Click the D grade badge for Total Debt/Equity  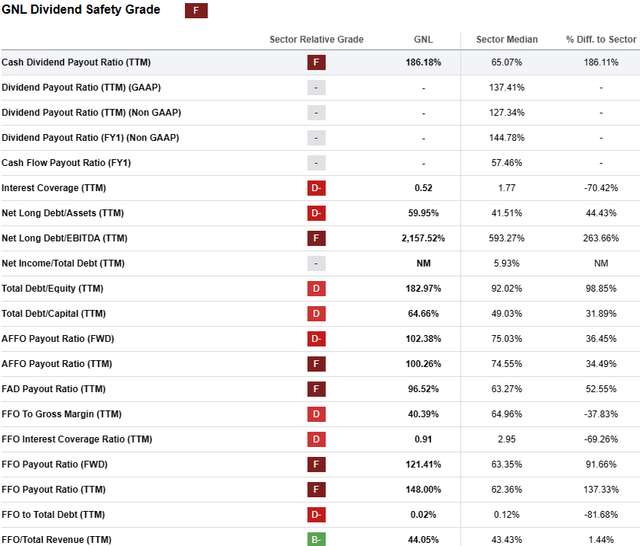click(316, 289)
